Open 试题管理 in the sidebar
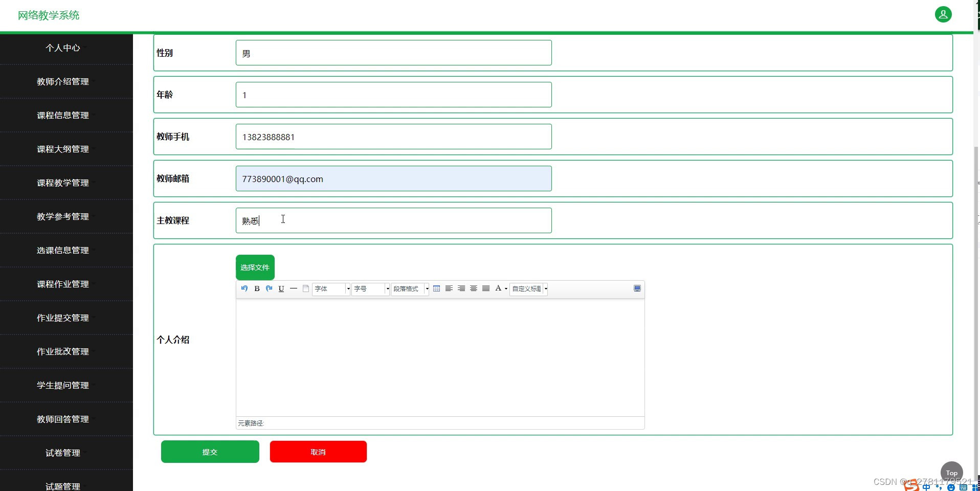The height and width of the screenshot is (491, 980). [x=63, y=486]
